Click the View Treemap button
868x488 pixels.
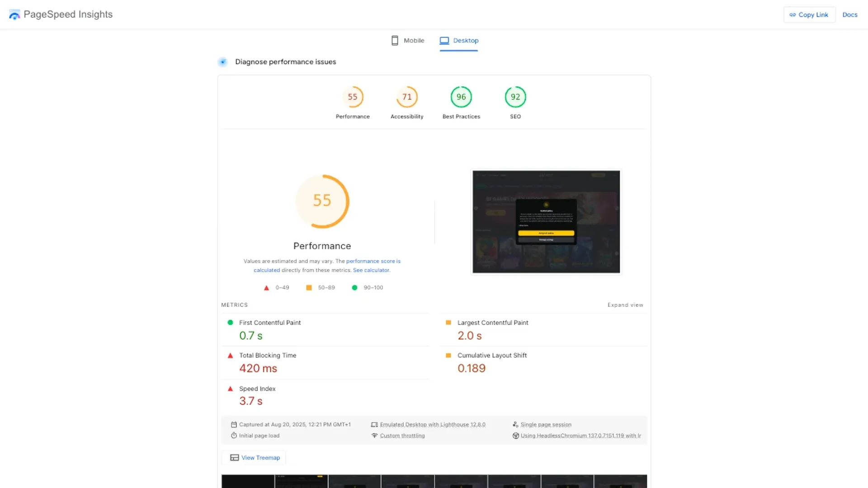pos(254,458)
